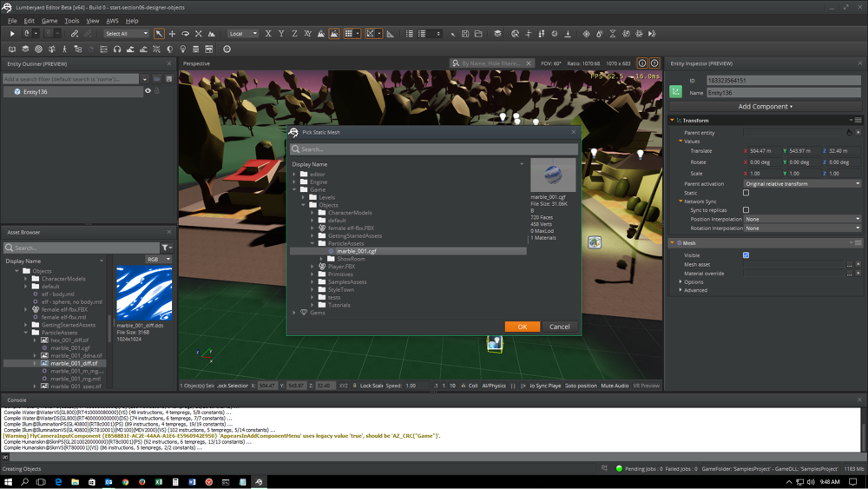Click the Windows Start button

8,482
